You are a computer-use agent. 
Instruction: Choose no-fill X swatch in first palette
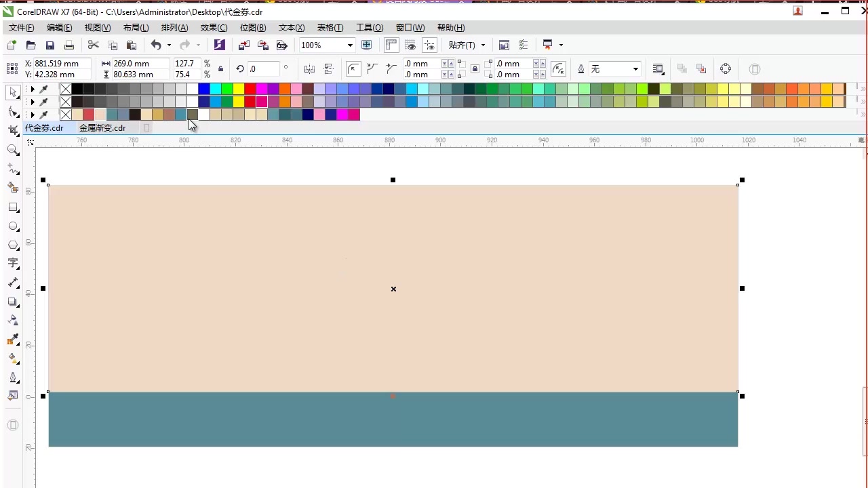click(x=65, y=89)
